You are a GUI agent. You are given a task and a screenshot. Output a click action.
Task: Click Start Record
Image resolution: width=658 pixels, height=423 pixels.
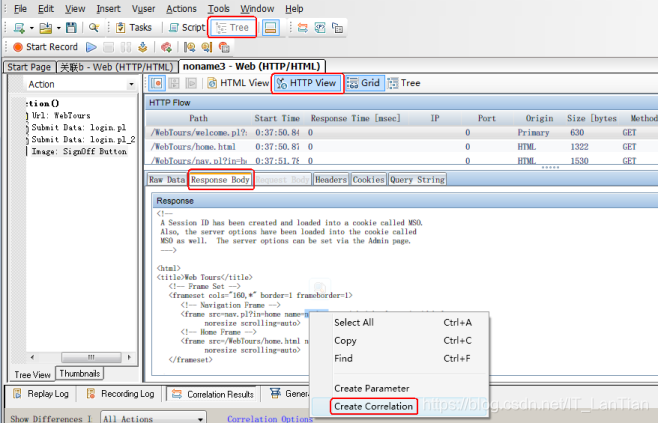click(x=45, y=47)
